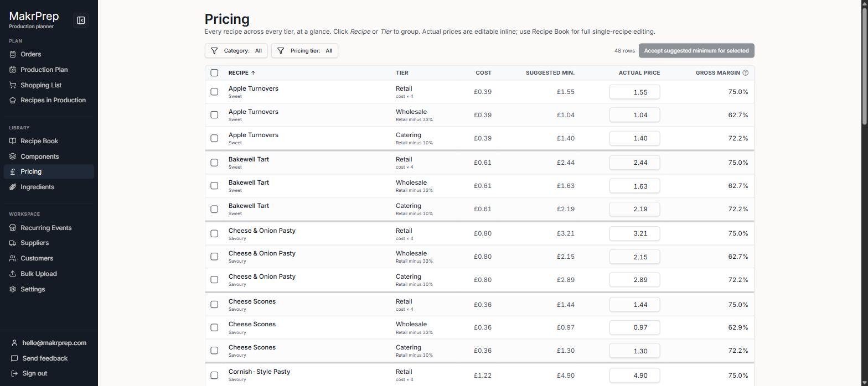
Task: Edit Bakewell Tart Catering actual price 2.19
Action: pyautogui.click(x=634, y=209)
